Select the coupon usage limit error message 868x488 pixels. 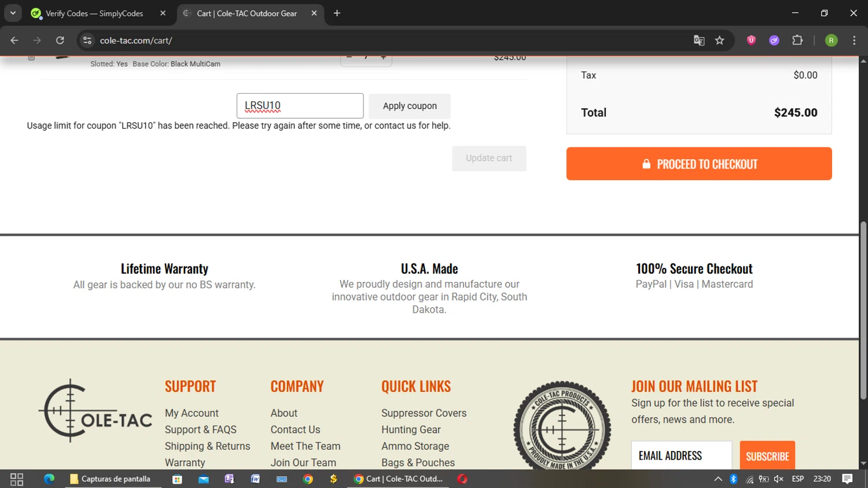[238, 126]
